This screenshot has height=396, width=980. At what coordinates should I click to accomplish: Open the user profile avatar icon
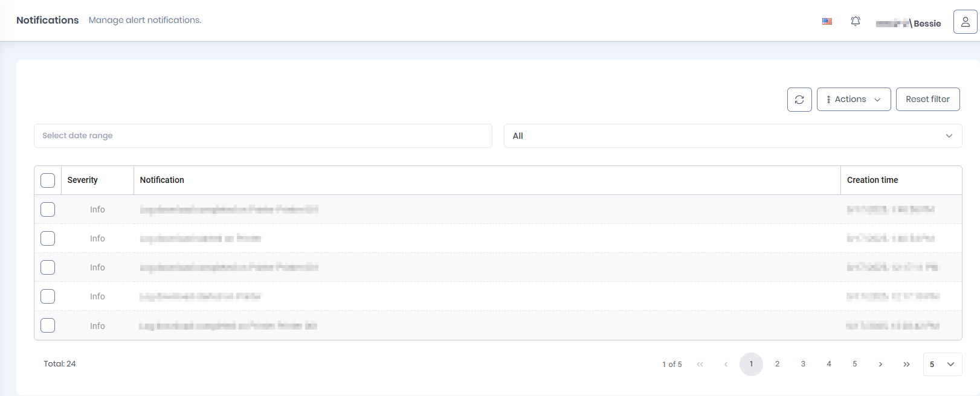pyautogui.click(x=965, y=22)
